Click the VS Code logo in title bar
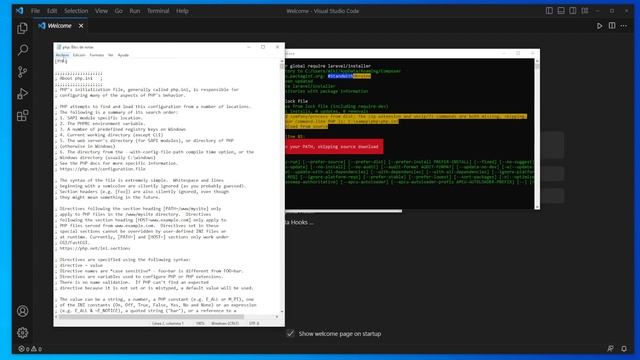Viewport: 640px width, 360px height. (20, 11)
